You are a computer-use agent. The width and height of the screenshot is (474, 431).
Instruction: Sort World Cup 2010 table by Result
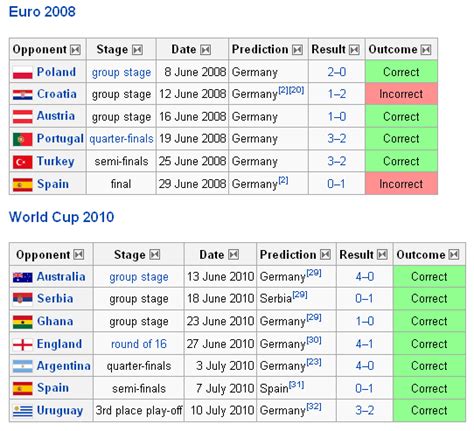coord(382,255)
